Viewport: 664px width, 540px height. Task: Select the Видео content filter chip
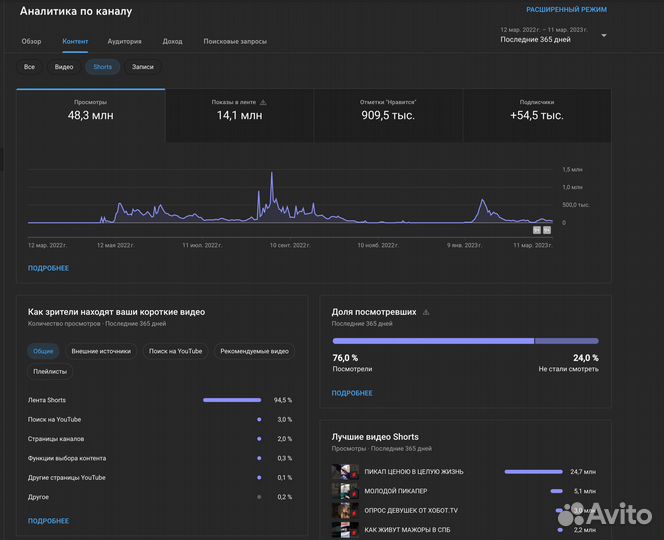point(64,67)
